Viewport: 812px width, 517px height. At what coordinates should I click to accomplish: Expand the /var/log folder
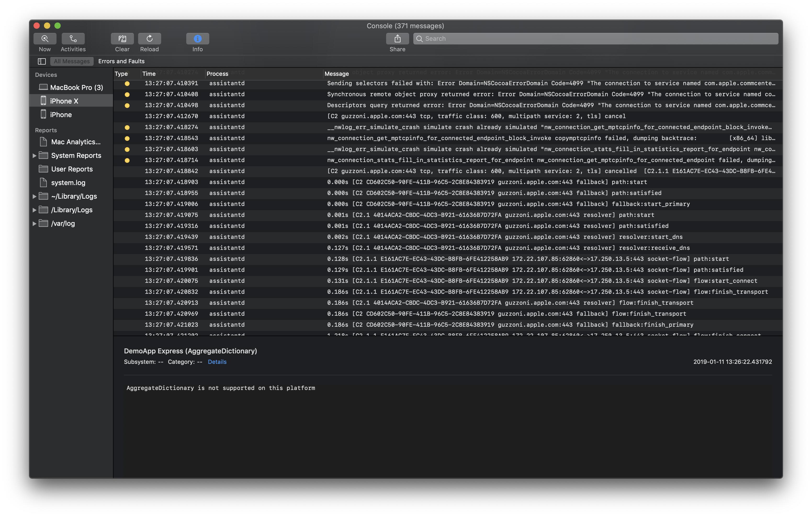point(34,224)
